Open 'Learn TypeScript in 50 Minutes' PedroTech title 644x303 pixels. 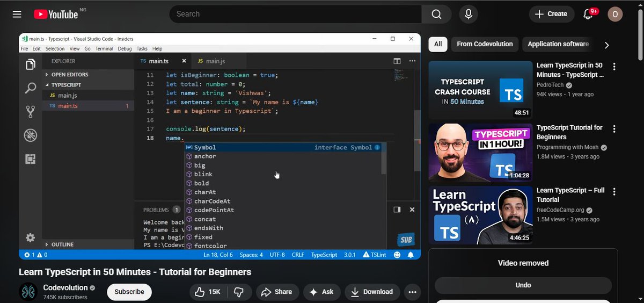click(x=570, y=70)
